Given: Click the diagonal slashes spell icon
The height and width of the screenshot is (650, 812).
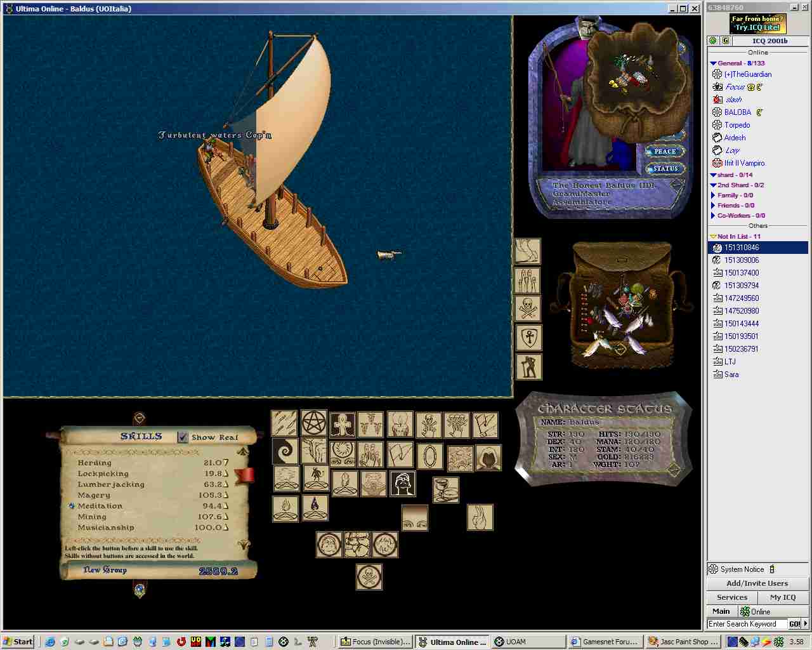Looking at the screenshot, I should [284, 423].
